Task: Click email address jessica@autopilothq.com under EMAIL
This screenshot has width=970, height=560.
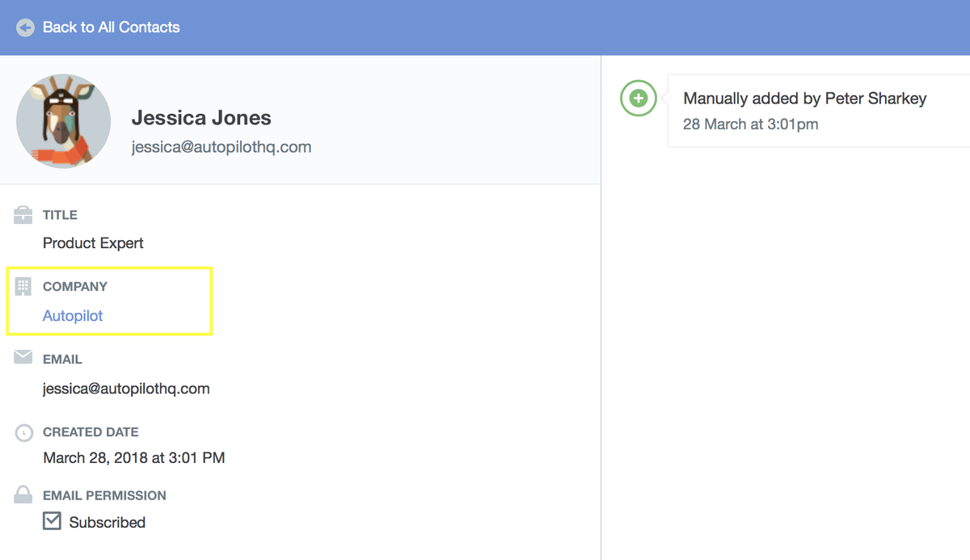Action: [126, 388]
